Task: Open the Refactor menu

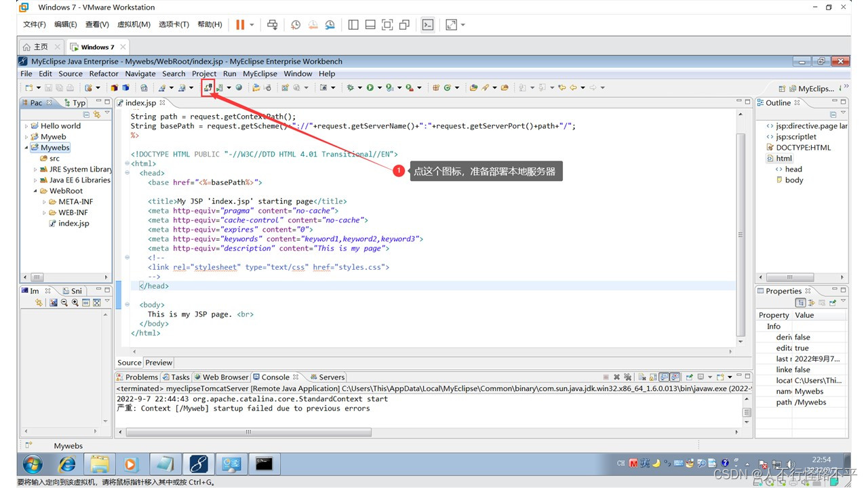Action: coord(104,74)
